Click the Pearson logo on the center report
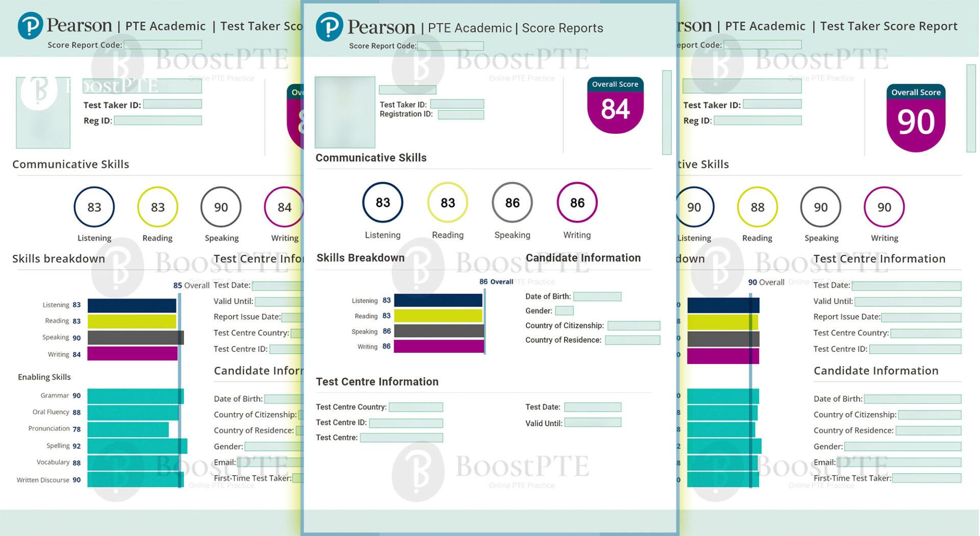The height and width of the screenshot is (536, 980). point(329,27)
